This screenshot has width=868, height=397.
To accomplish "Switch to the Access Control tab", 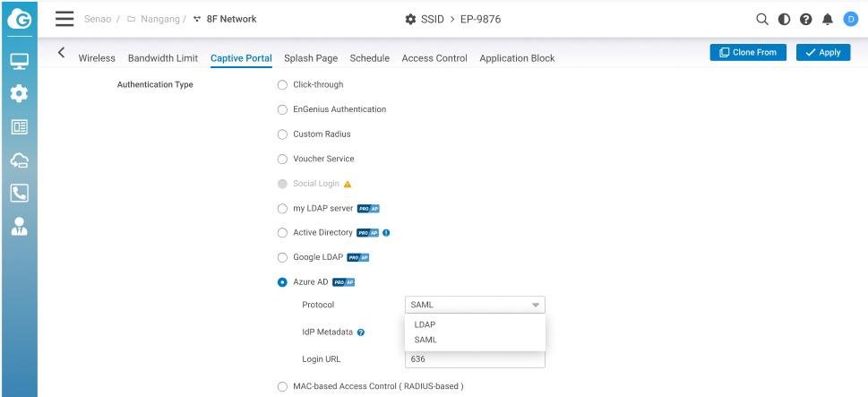I will (x=434, y=58).
